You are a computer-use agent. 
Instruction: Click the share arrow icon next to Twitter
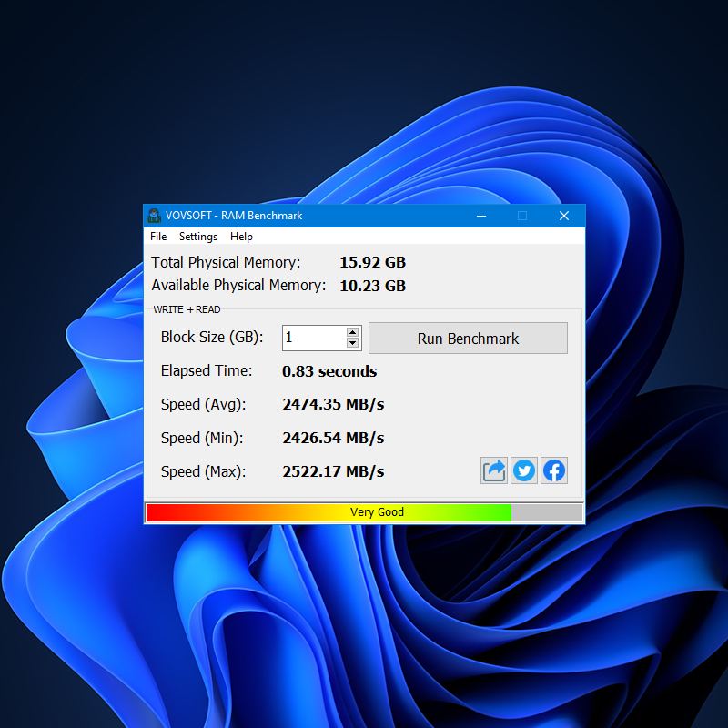pos(494,470)
